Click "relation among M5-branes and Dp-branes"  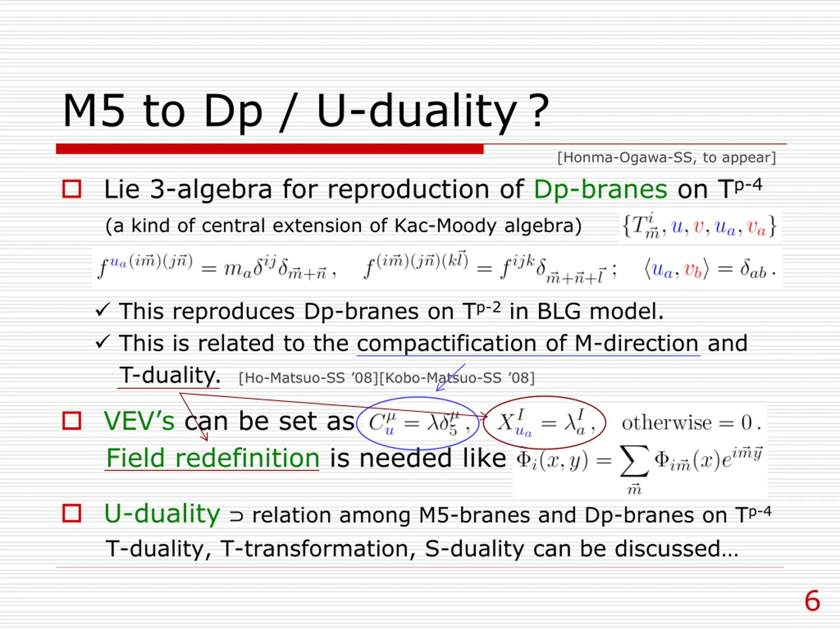[473, 515]
